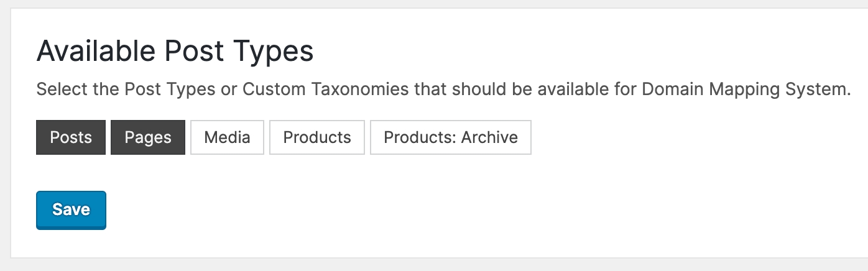Toggle off the dark Posts chip

pyautogui.click(x=71, y=137)
